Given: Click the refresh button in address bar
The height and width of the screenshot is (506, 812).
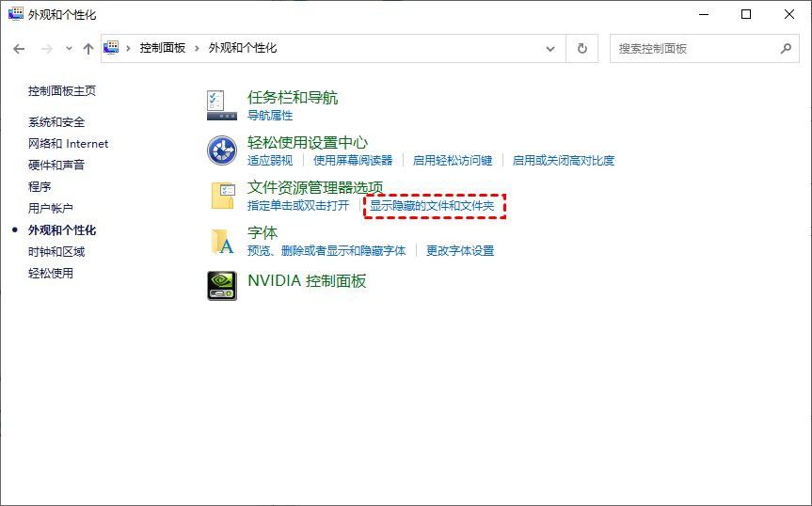Looking at the screenshot, I should point(582,48).
